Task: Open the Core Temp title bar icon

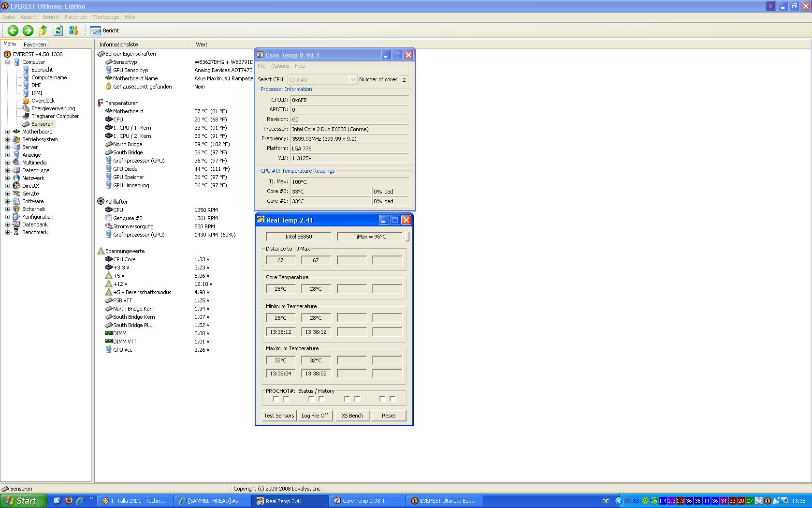Action: 260,55
